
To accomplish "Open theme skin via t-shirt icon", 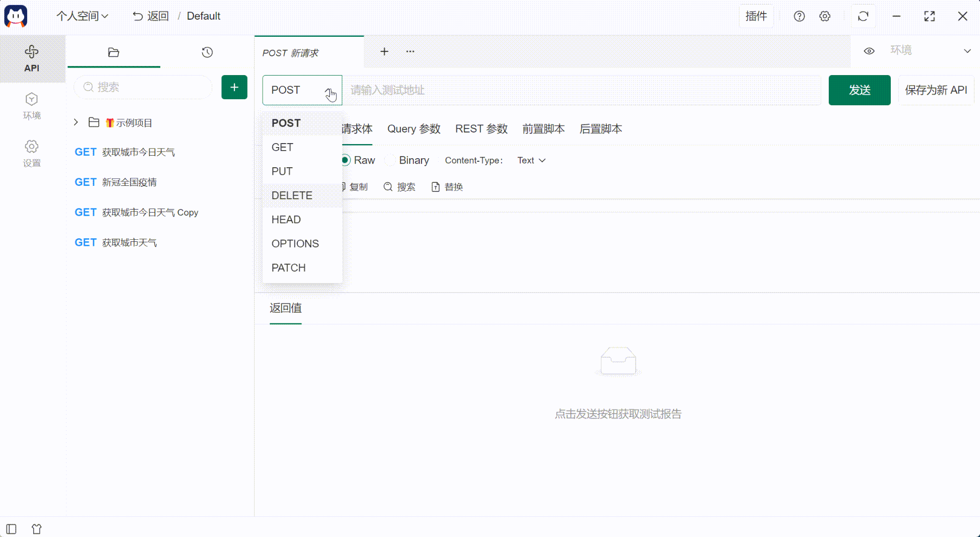I will point(36,528).
